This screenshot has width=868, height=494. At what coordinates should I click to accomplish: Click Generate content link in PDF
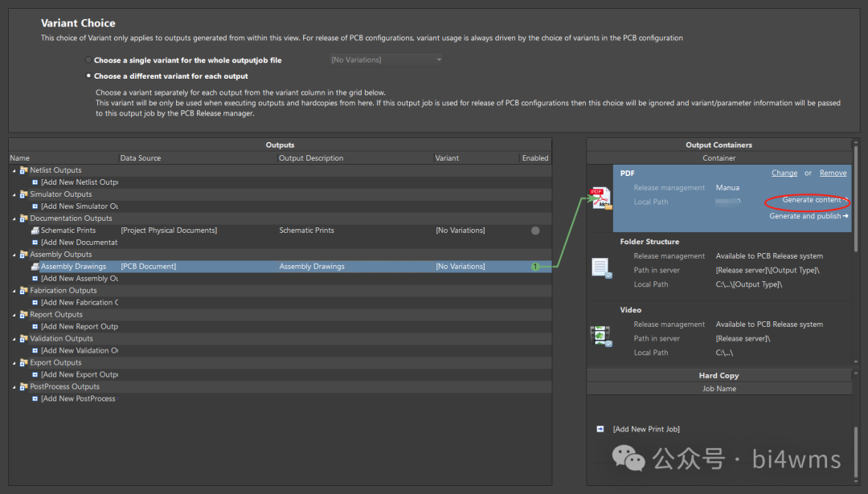(813, 200)
